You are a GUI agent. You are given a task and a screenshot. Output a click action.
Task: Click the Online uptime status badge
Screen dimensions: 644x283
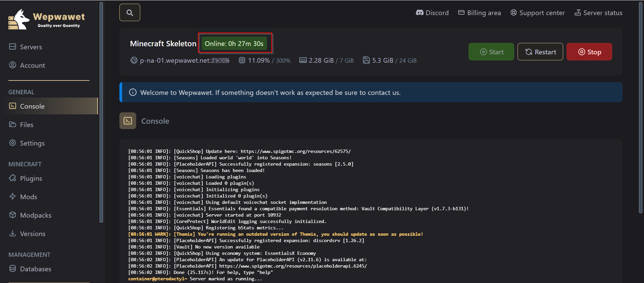pyautogui.click(x=234, y=44)
